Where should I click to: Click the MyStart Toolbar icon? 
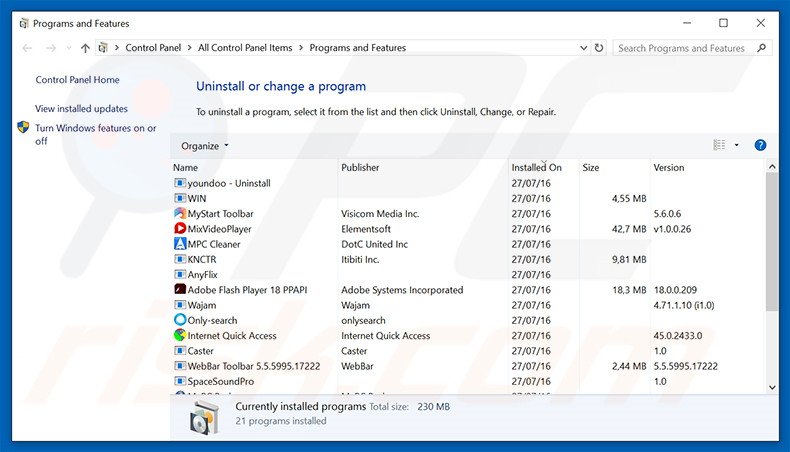coord(180,213)
